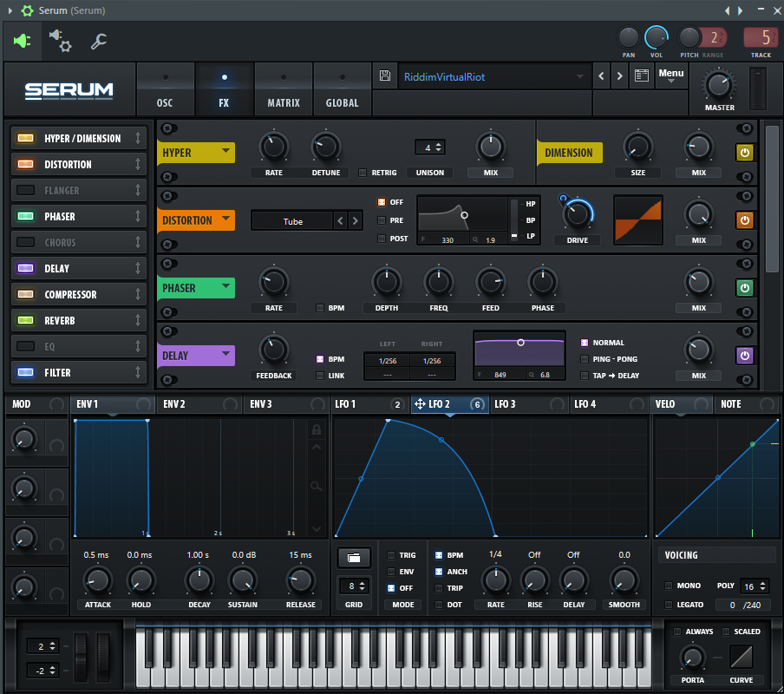784x694 pixels.
Task: Toggle the Distortion power button
Action: [744, 220]
